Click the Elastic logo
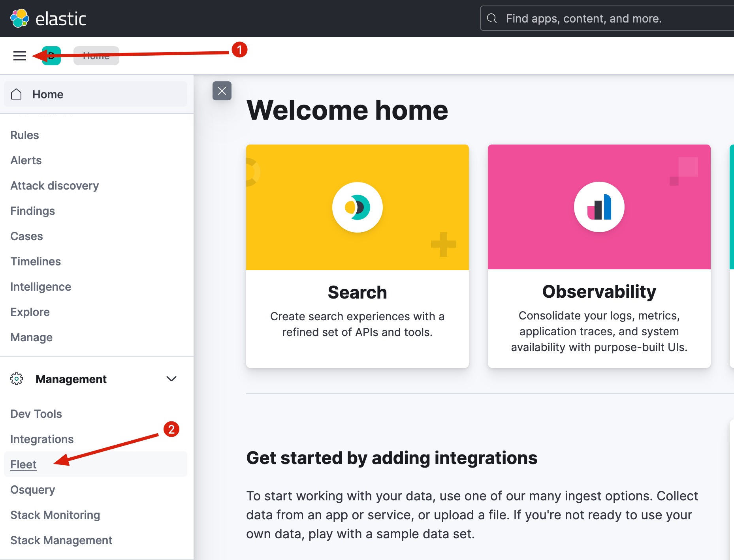734x560 pixels. pos(48,19)
